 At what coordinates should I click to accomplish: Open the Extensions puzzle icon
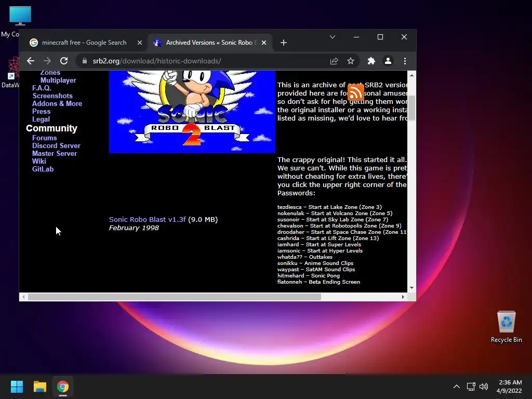[x=371, y=61]
